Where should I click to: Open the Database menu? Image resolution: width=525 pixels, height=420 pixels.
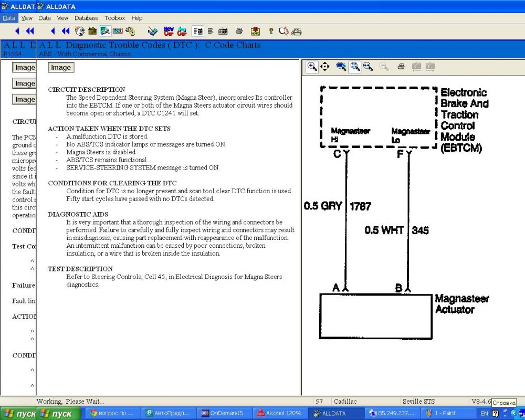pos(86,18)
